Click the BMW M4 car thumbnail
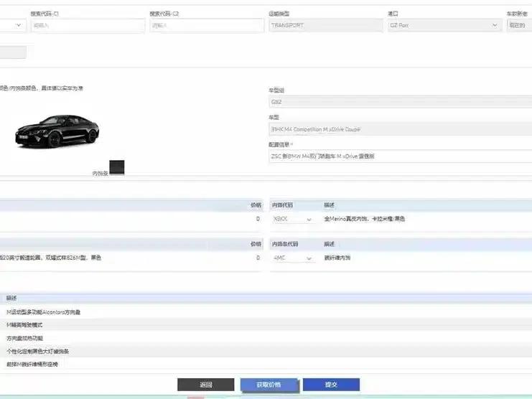 click(x=57, y=131)
